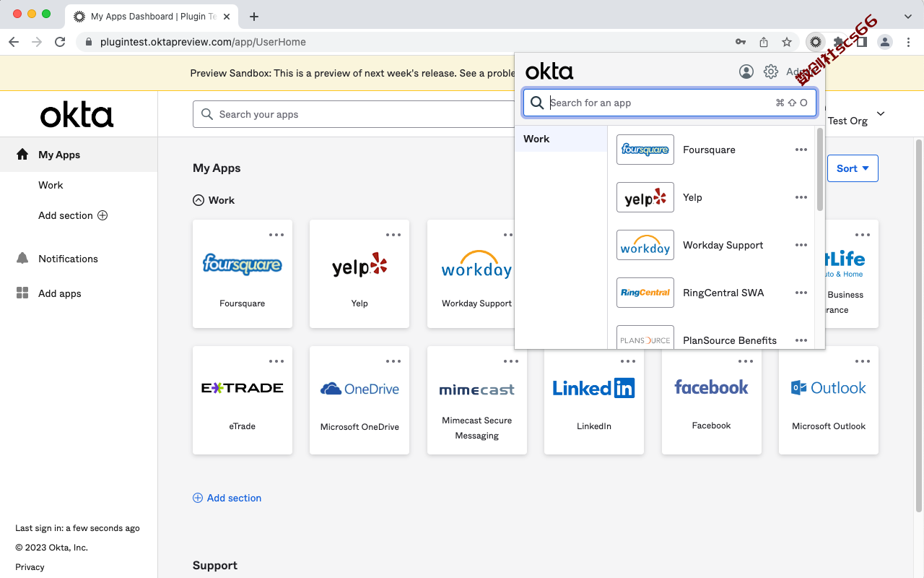Click the plugin popup app list scrollbar
Image resolution: width=924 pixels, height=578 pixels.
820,171
